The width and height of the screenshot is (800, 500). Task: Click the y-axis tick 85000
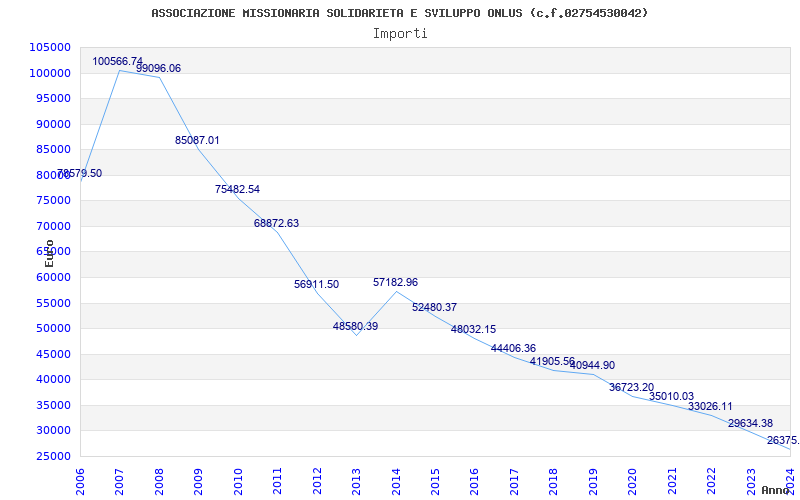pyautogui.click(x=53, y=149)
